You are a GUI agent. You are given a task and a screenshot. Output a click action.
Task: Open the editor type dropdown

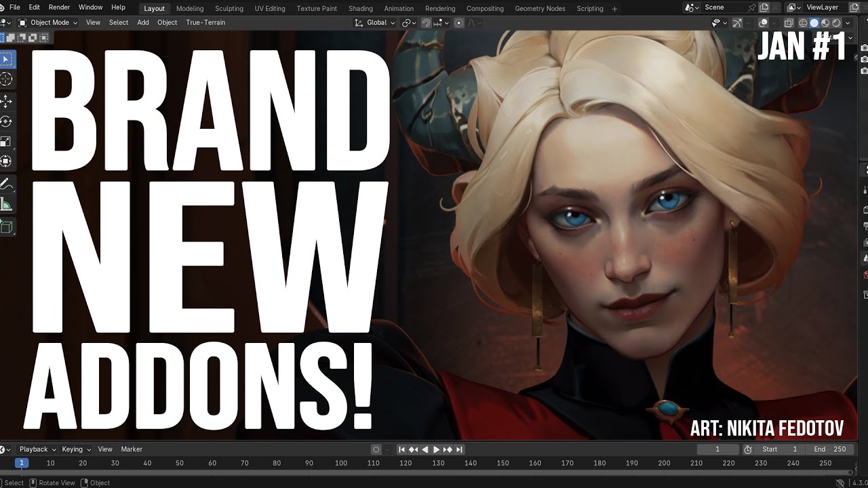click(5, 22)
